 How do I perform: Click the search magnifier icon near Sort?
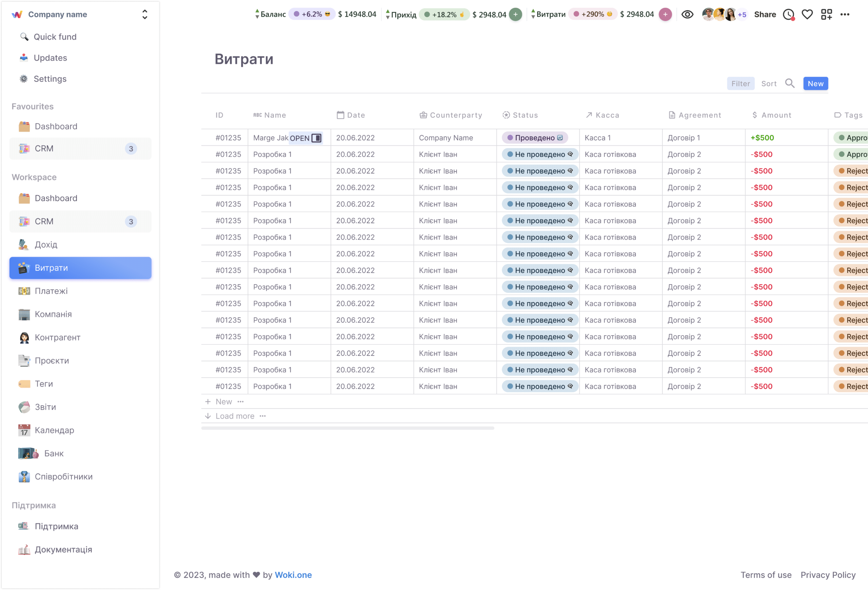tap(790, 83)
